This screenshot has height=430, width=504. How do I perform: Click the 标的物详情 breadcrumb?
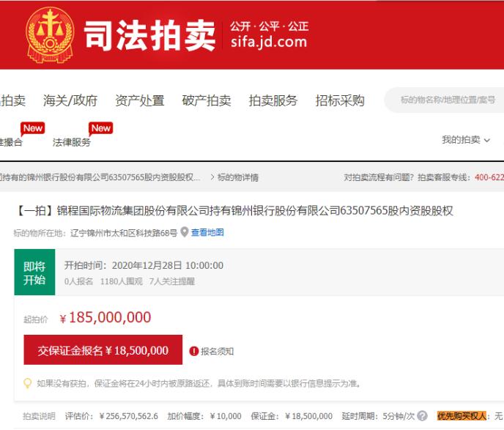coord(240,177)
